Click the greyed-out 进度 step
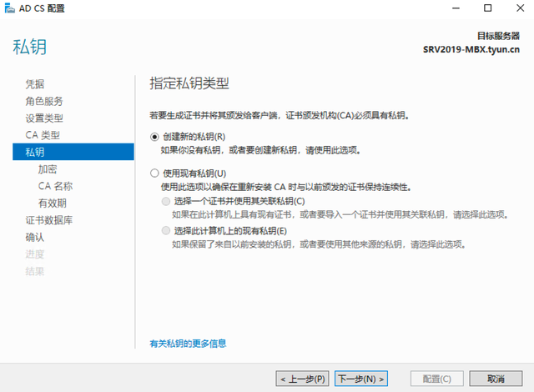Image resolution: width=534 pixels, height=392 pixels. pyautogui.click(x=35, y=254)
